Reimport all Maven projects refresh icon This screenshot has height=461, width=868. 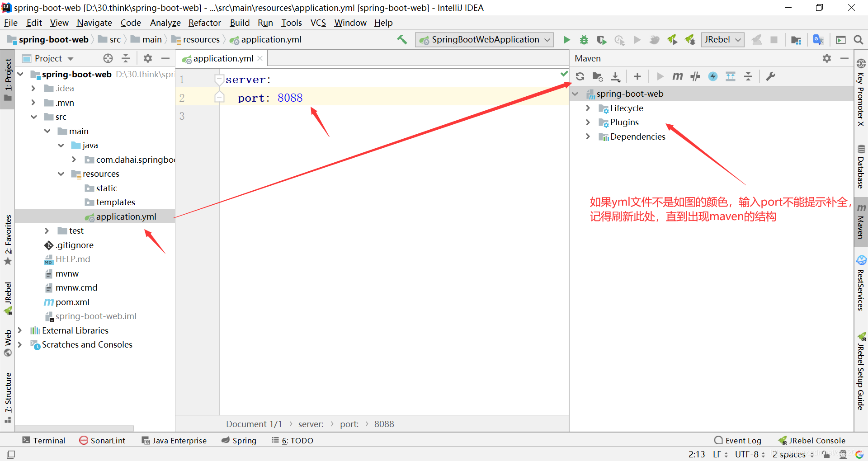[x=580, y=76]
